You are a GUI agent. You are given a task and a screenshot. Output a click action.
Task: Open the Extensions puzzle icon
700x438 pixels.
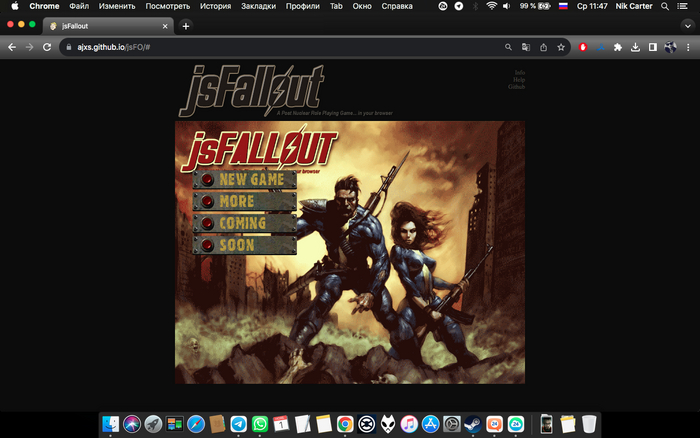tap(617, 47)
